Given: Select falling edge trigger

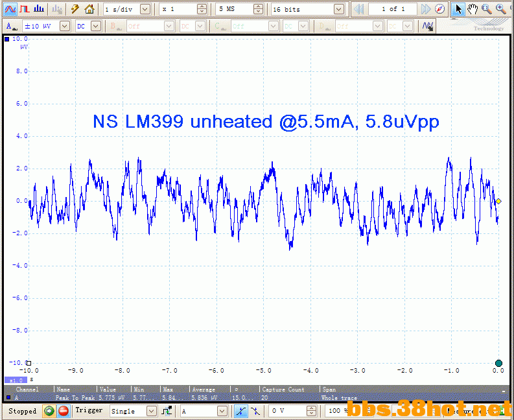Looking at the screenshot, I should (x=255, y=411).
